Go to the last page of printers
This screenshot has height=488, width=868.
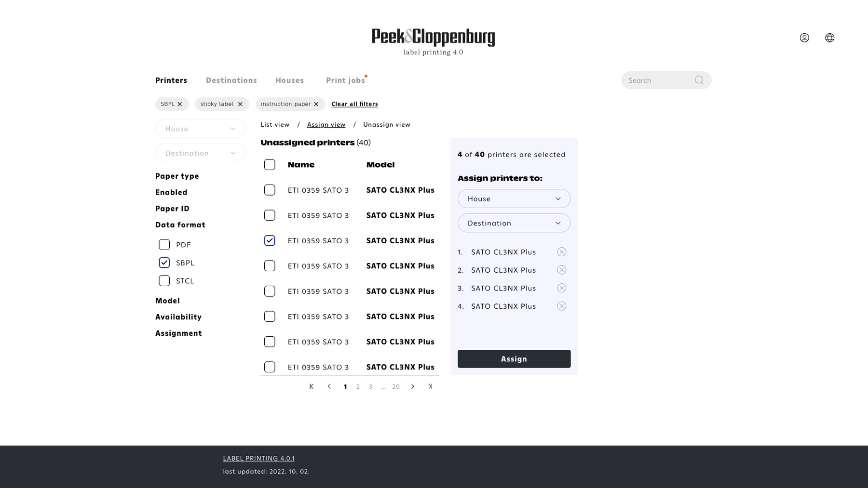(430, 386)
